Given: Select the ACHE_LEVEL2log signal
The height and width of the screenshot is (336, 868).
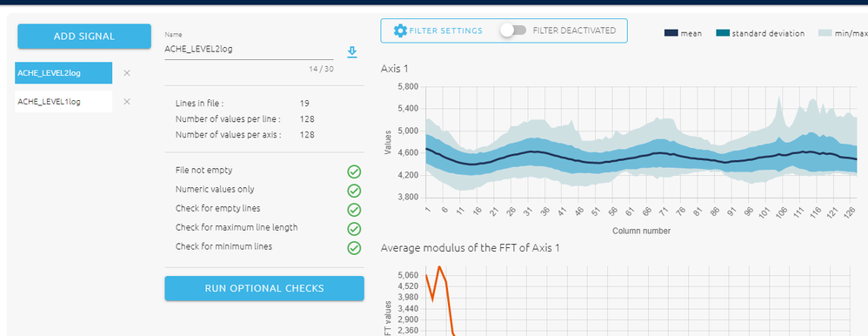Looking at the screenshot, I should [x=63, y=72].
